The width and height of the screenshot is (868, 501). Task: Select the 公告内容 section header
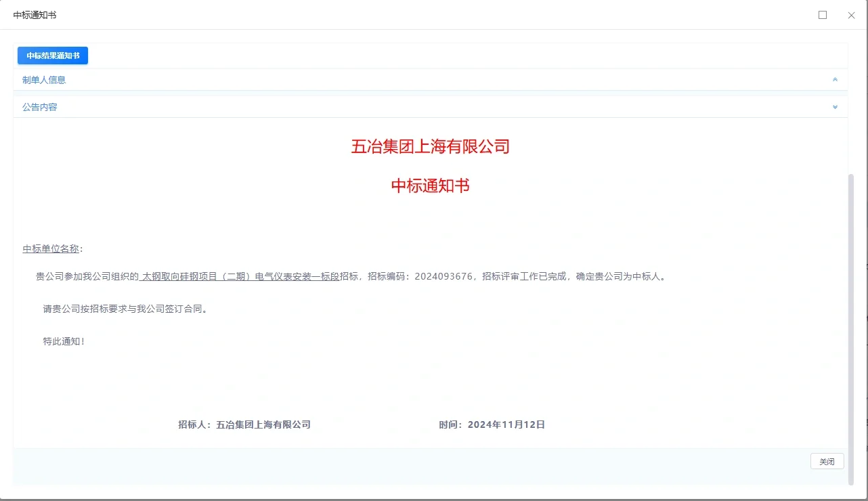39,106
